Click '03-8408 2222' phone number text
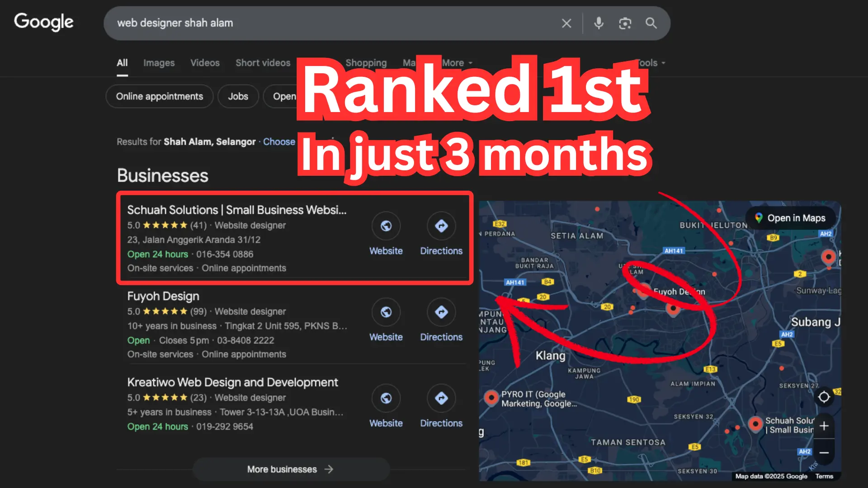Screen dimensions: 868x488 [245, 341]
